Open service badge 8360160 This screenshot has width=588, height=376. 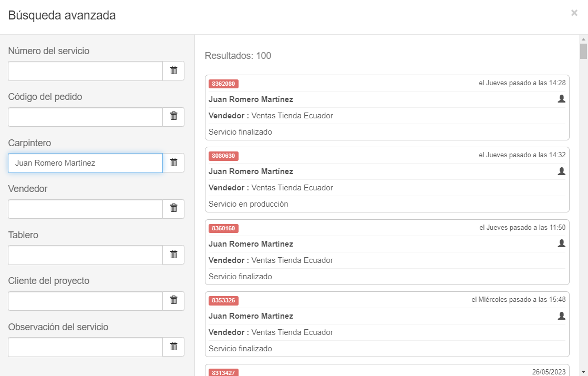(x=223, y=228)
